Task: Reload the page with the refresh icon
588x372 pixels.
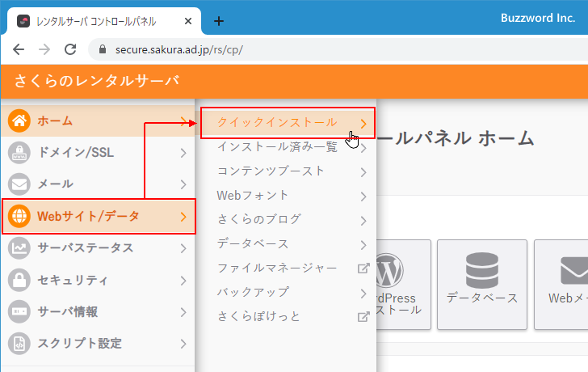Action: click(x=70, y=49)
